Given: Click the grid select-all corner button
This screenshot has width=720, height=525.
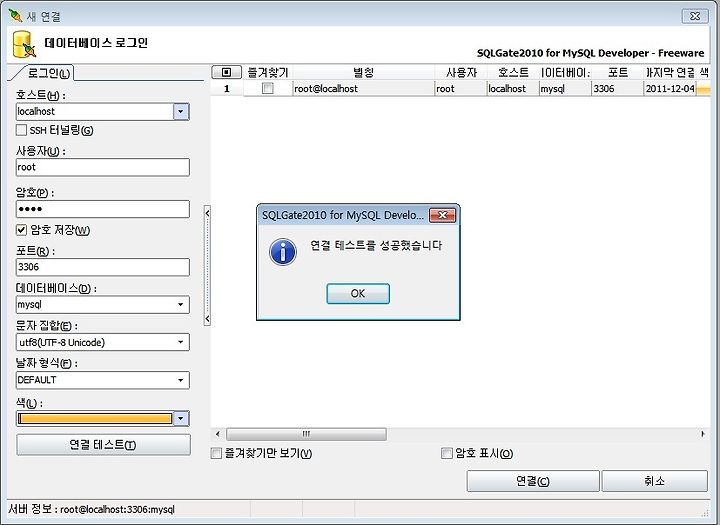Looking at the screenshot, I should (226, 72).
